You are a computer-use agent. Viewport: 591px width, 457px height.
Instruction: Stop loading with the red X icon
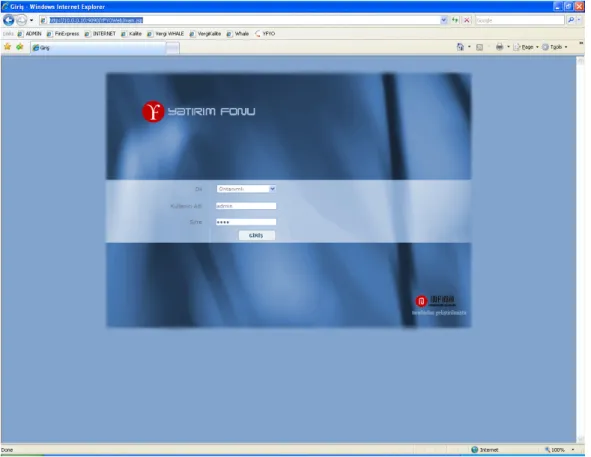pos(467,20)
